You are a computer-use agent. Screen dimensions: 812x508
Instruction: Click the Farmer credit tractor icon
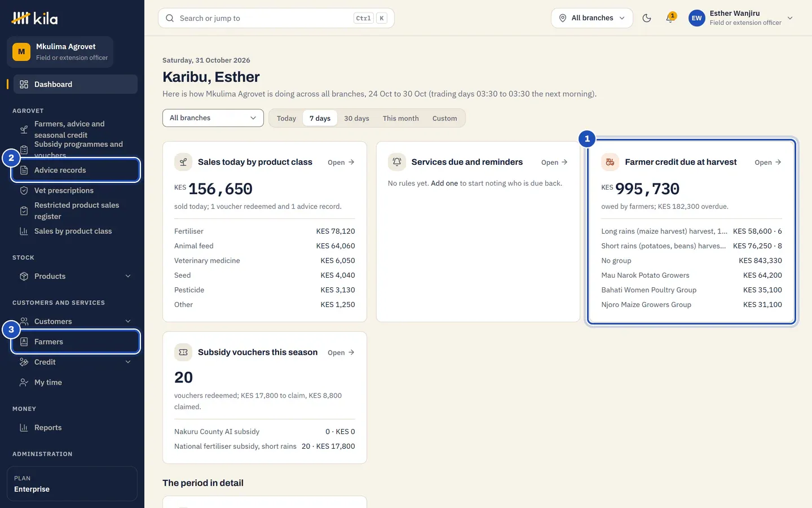pyautogui.click(x=610, y=162)
